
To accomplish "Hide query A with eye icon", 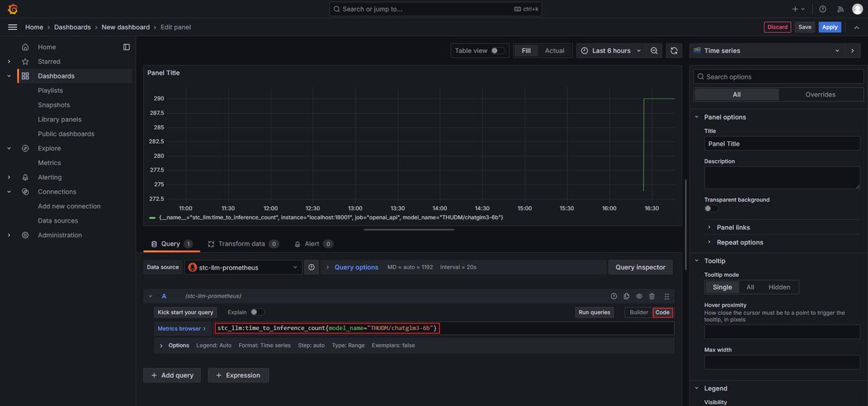I will coord(639,297).
